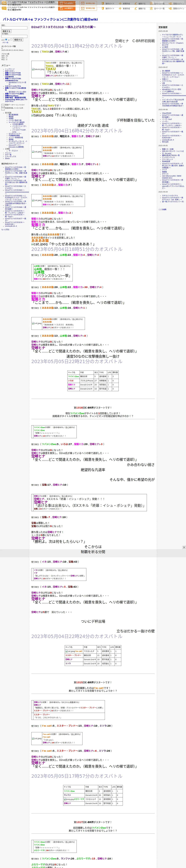Open テッカマンランス in update history

(168, 157)
